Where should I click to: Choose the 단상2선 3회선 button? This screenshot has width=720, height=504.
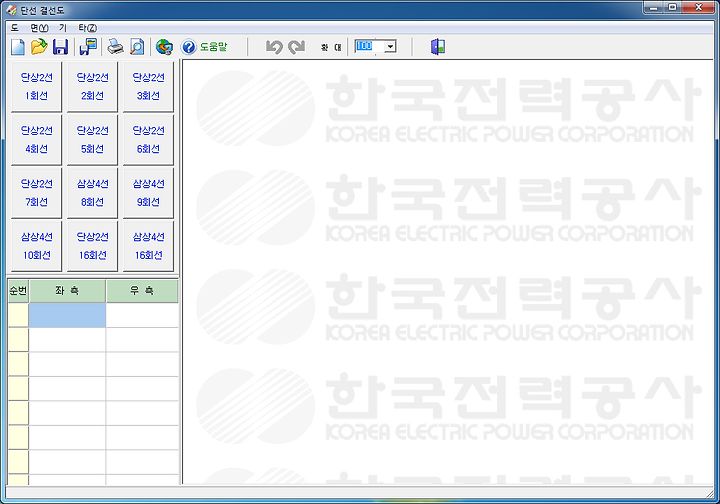148,87
